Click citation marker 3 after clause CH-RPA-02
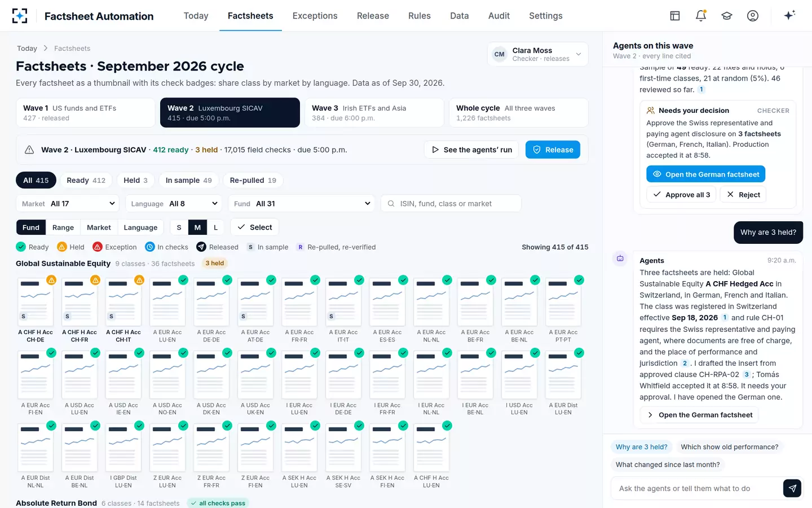This screenshot has height=508, width=812. 747,374
